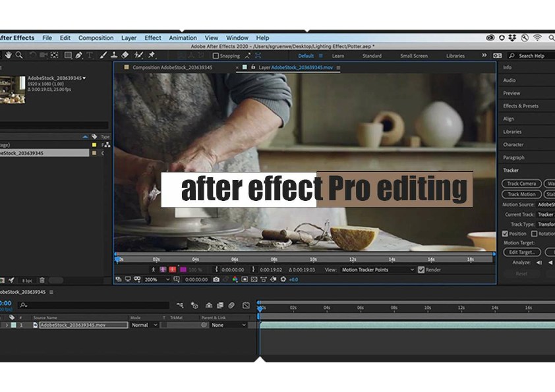Select the Pen tool
The image size is (555, 392).
(79, 55)
